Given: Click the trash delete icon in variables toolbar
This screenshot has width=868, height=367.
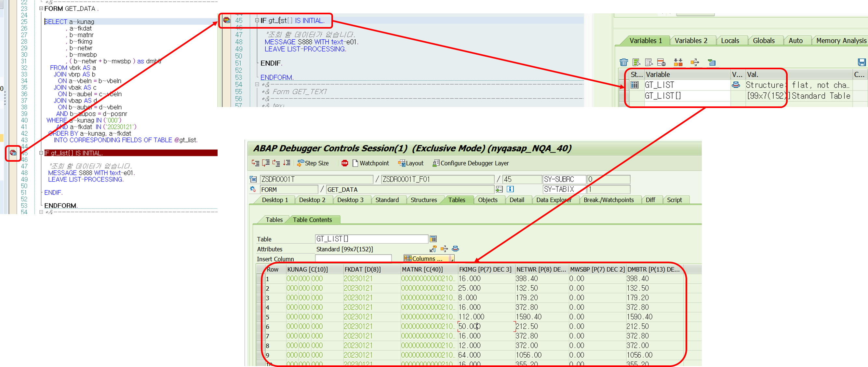Looking at the screenshot, I should [624, 62].
